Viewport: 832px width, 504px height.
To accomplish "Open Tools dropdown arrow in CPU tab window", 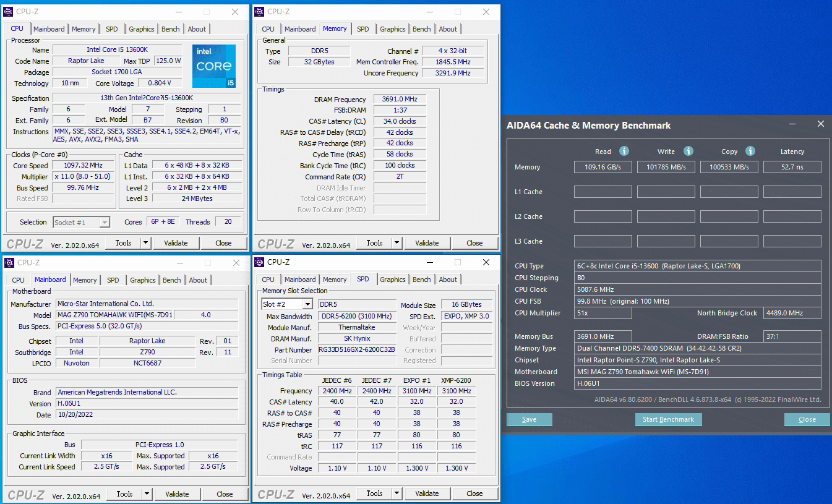I will [x=146, y=243].
